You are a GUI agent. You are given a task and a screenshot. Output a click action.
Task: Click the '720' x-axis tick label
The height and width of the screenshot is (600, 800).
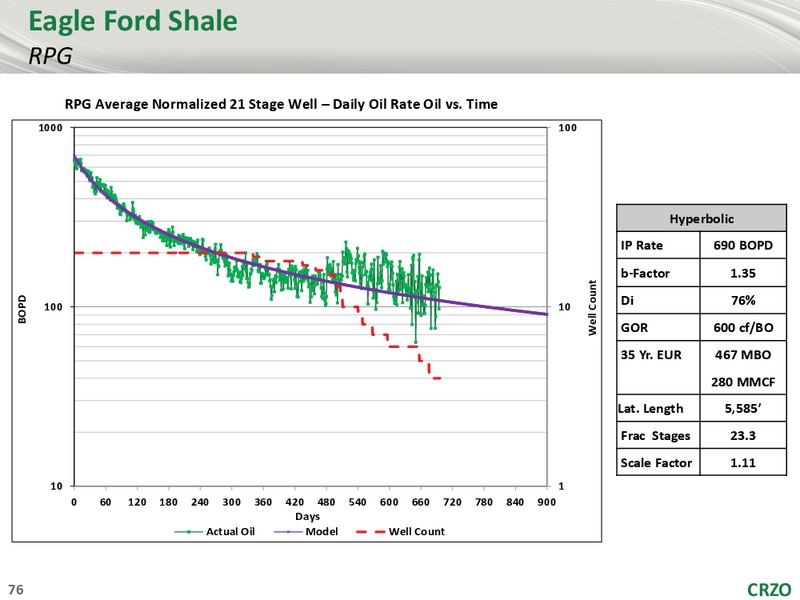pyautogui.click(x=452, y=502)
